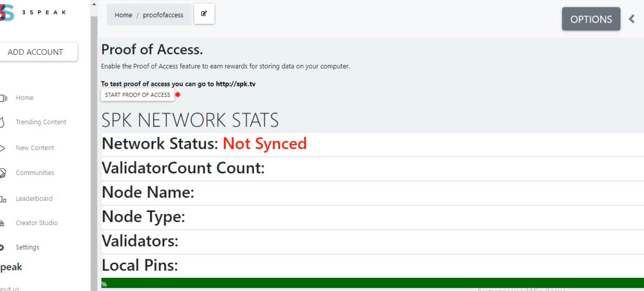Open Trending Content page
This screenshot has height=291, width=644.
coord(41,122)
